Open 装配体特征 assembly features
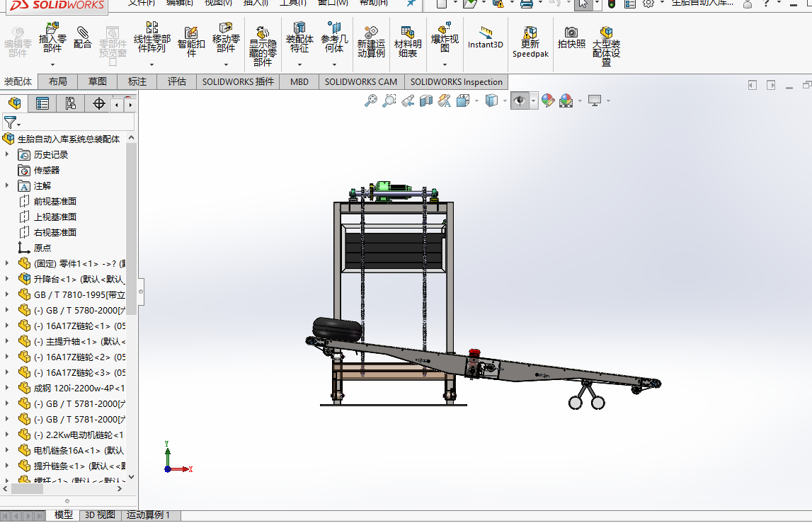812x523 pixels. click(299, 38)
